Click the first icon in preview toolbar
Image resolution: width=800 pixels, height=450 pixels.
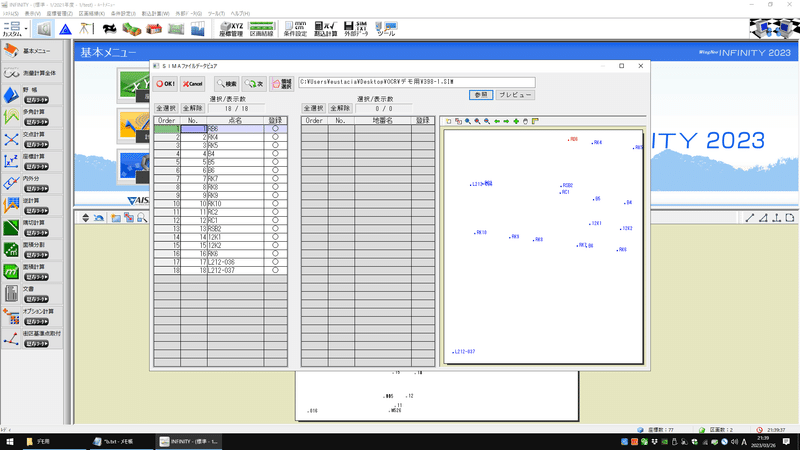(x=448, y=121)
